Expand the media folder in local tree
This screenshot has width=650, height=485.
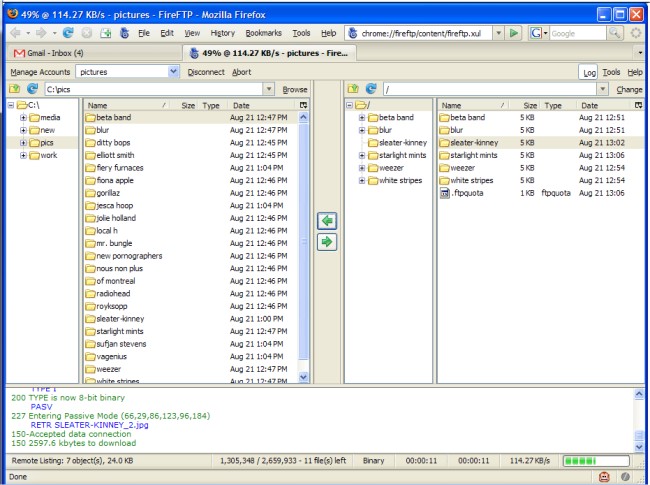pos(23,117)
